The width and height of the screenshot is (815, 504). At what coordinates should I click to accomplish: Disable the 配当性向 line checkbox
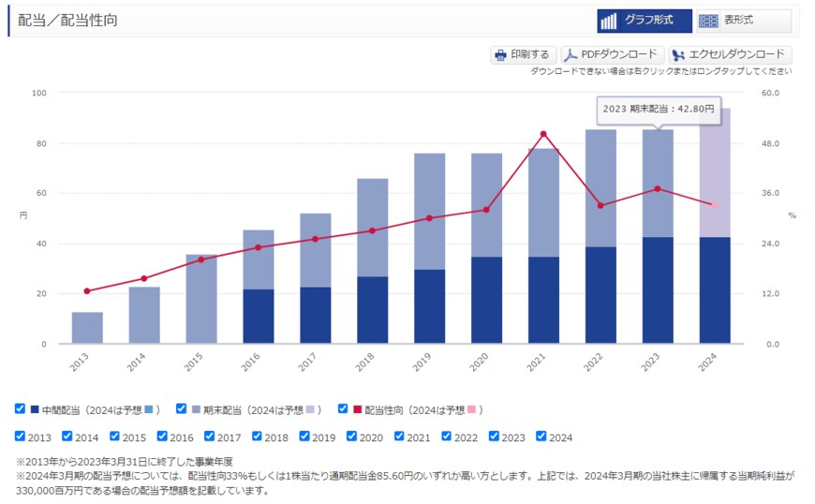coord(343,409)
